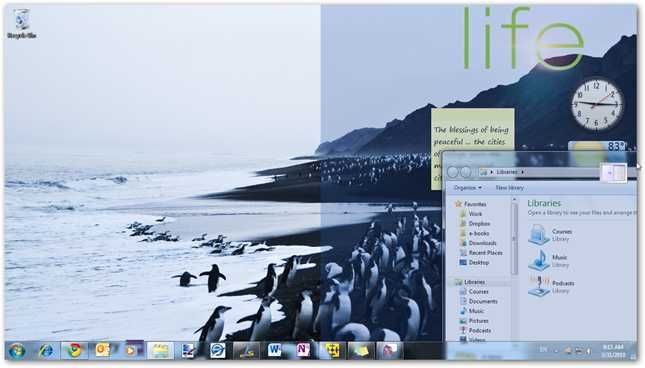The height and width of the screenshot is (368, 645).
Task: Open the Windows Explorer folder taskbar icon
Action: coord(160,350)
